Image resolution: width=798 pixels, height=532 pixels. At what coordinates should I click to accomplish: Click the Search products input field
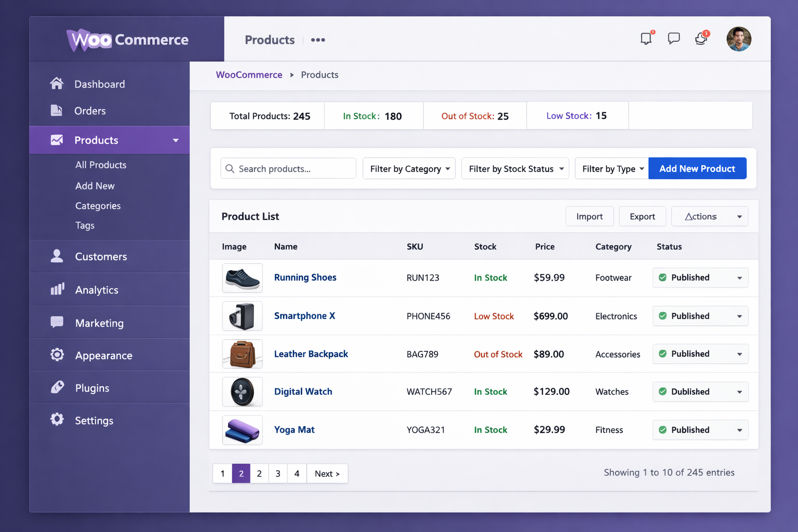(x=289, y=169)
